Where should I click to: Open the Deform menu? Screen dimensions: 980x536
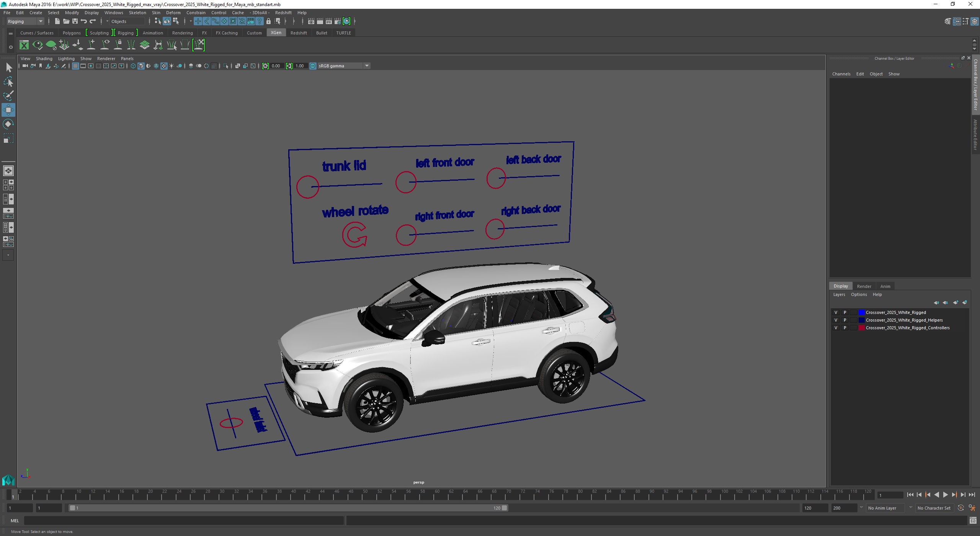pos(173,13)
